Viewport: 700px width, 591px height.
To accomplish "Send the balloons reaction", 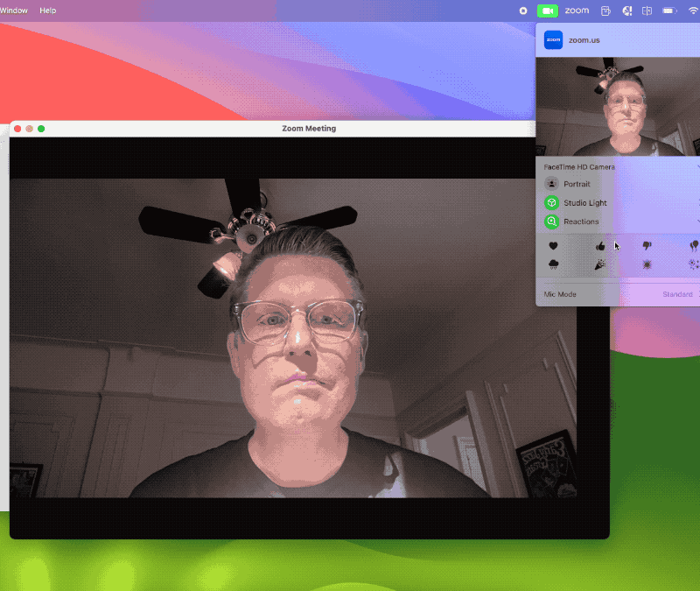I will tap(694, 246).
